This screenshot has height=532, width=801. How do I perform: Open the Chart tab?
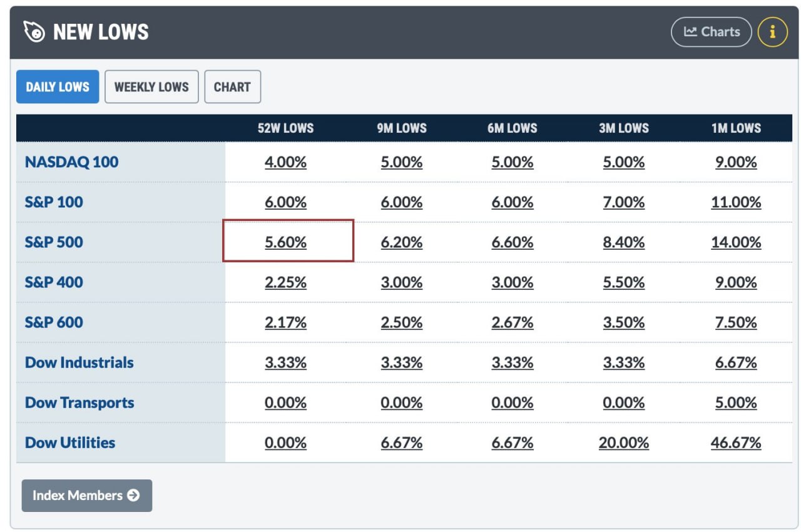(x=232, y=87)
